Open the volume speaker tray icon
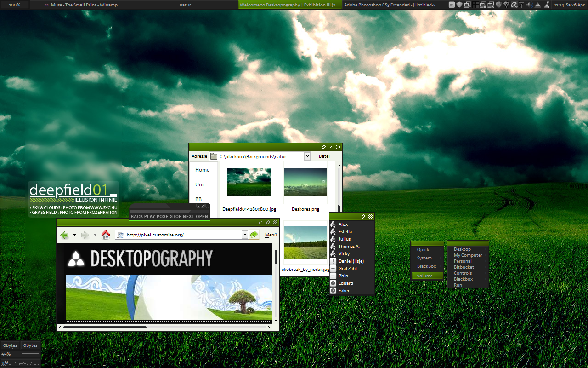 coord(529,5)
